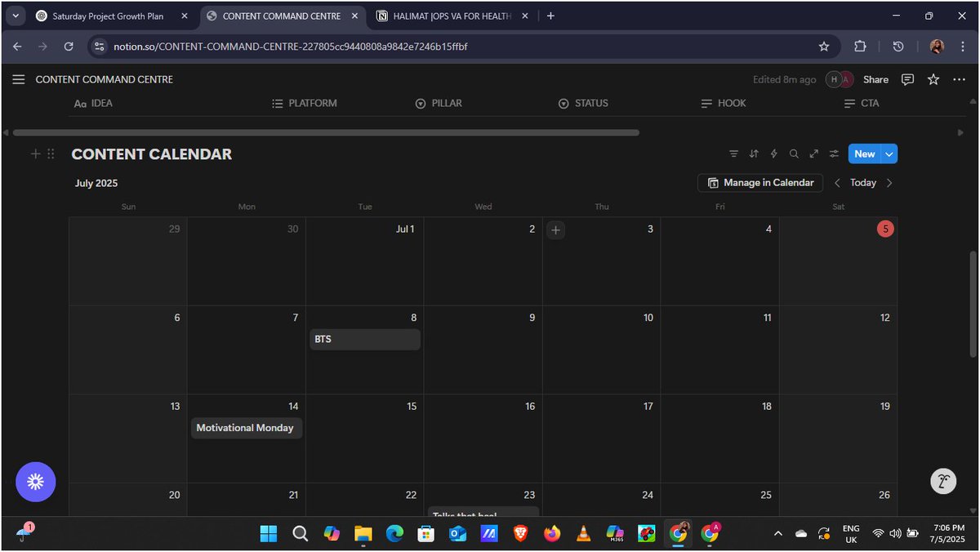Open database automations with the lightning icon
Viewport: 980px width, 552px height.
click(773, 154)
